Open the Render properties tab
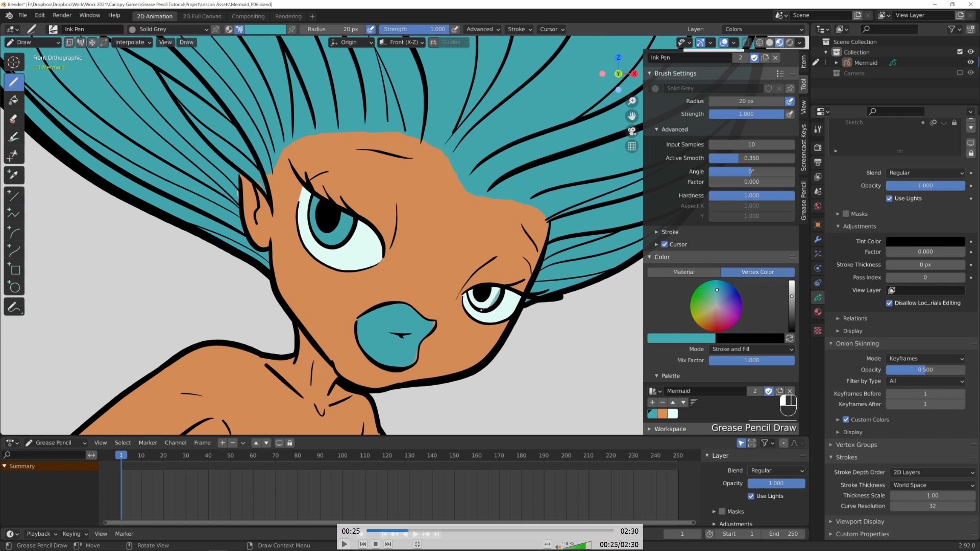This screenshot has width=980, height=551. (x=818, y=148)
